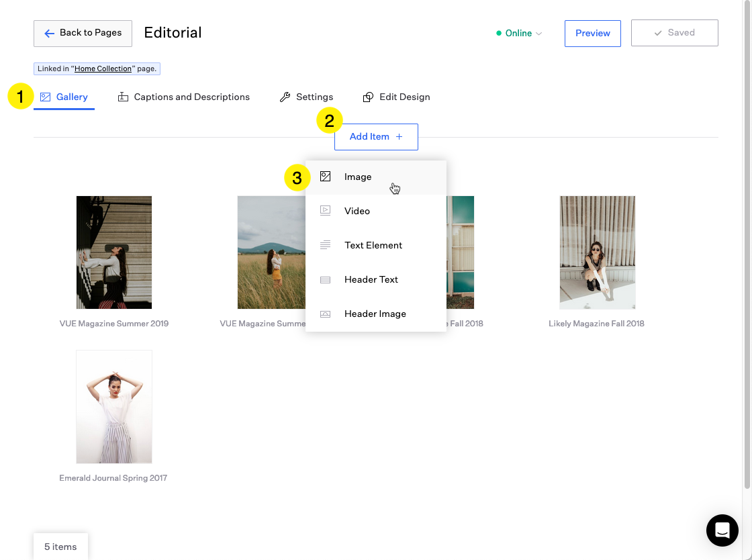Switch to the Gallery tab
Screen dimensions: 752x560
click(64, 97)
